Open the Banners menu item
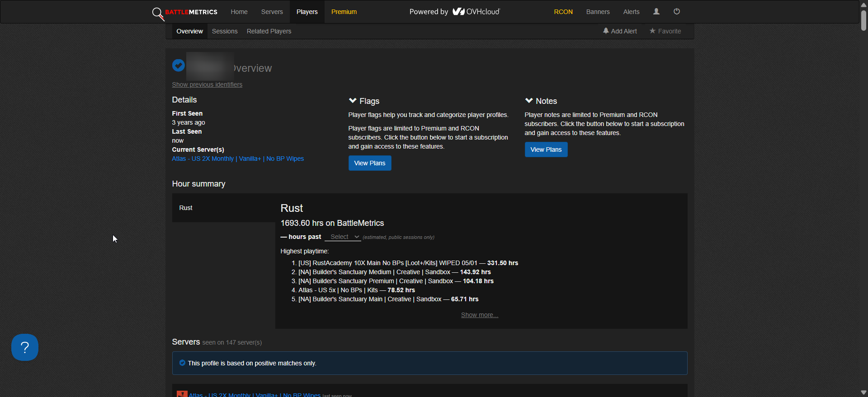This screenshot has height=397, width=868. pos(598,12)
